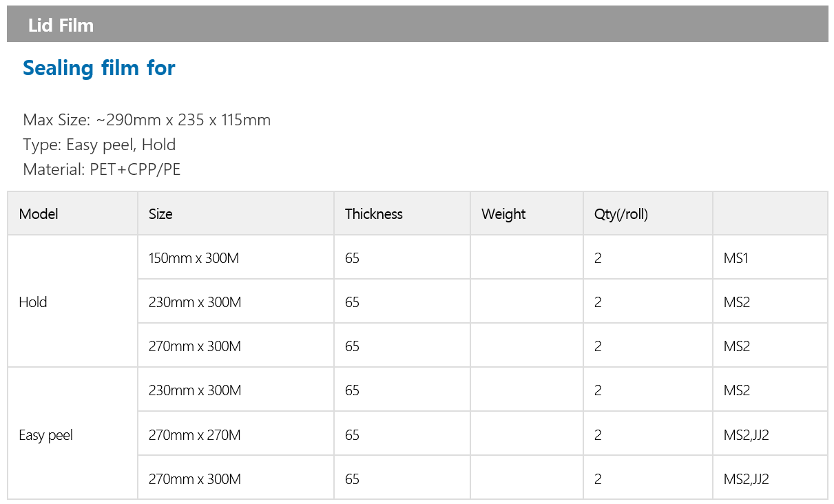Image resolution: width=834 pixels, height=504 pixels.
Task: Click the Hold 230mm x 300M size cell
Action: pyautogui.click(x=236, y=302)
